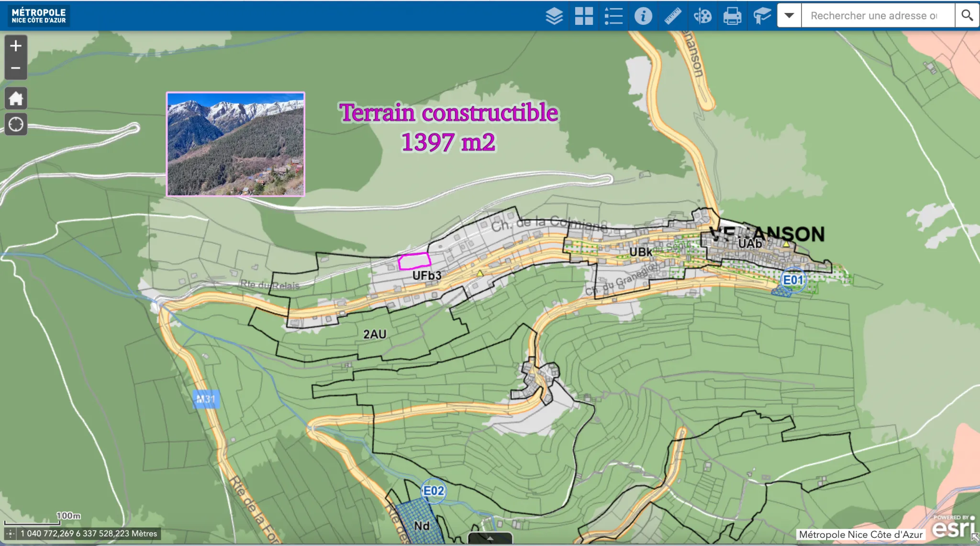This screenshot has height=546, width=980.
Task: Click the 100m scale bar
Action: point(42,519)
